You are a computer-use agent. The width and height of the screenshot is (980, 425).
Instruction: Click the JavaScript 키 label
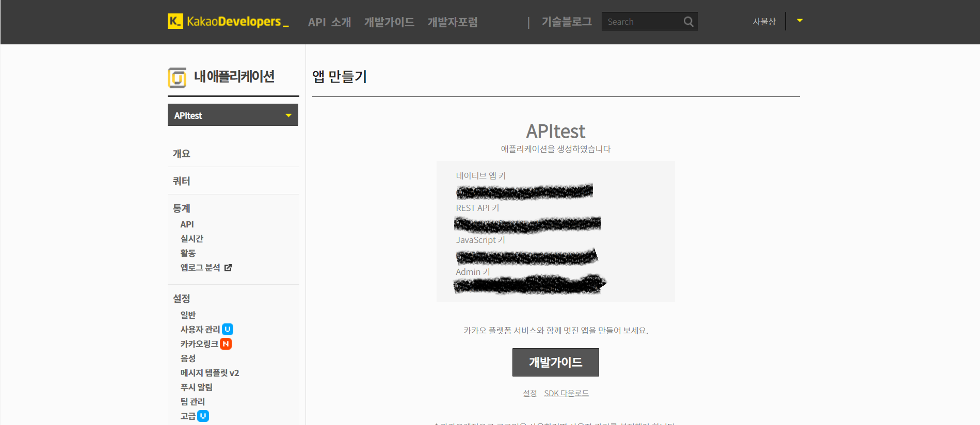[x=480, y=240]
